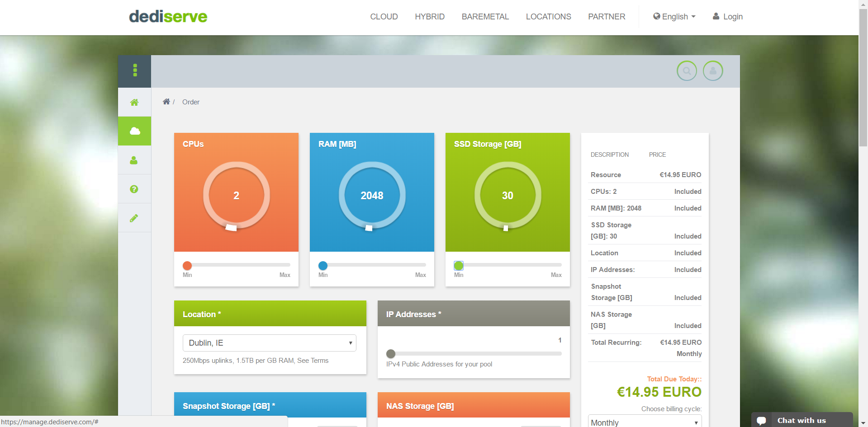This screenshot has width=868, height=427.
Task: Click the CPUs slider handle
Action: point(187,266)
